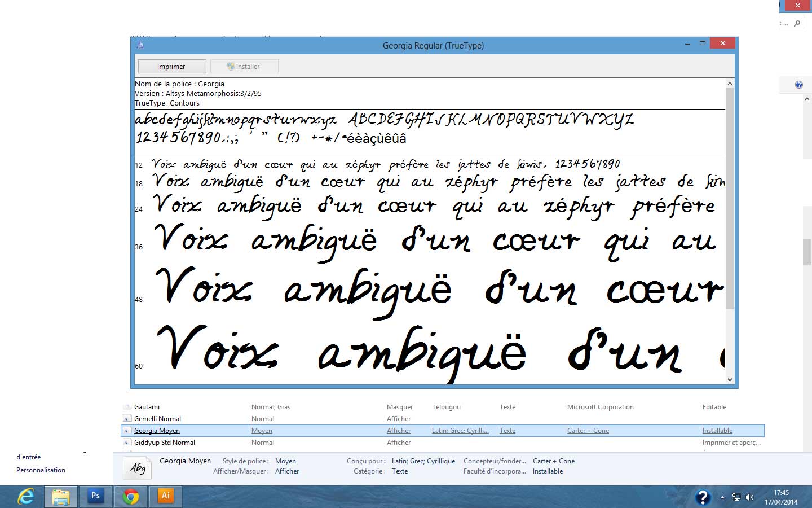This screenshot has width=812, height=508.
Task: Maximize the Georgia Regular font window
Action: click(703, 43)
